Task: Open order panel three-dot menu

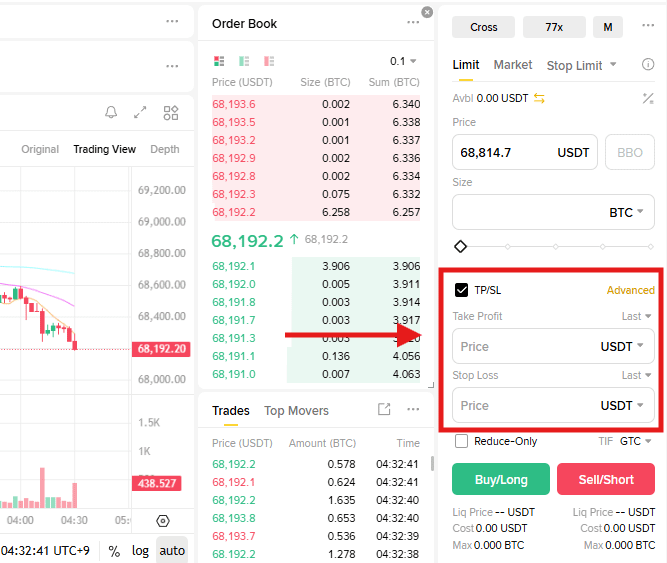Action: click(648, 26)
